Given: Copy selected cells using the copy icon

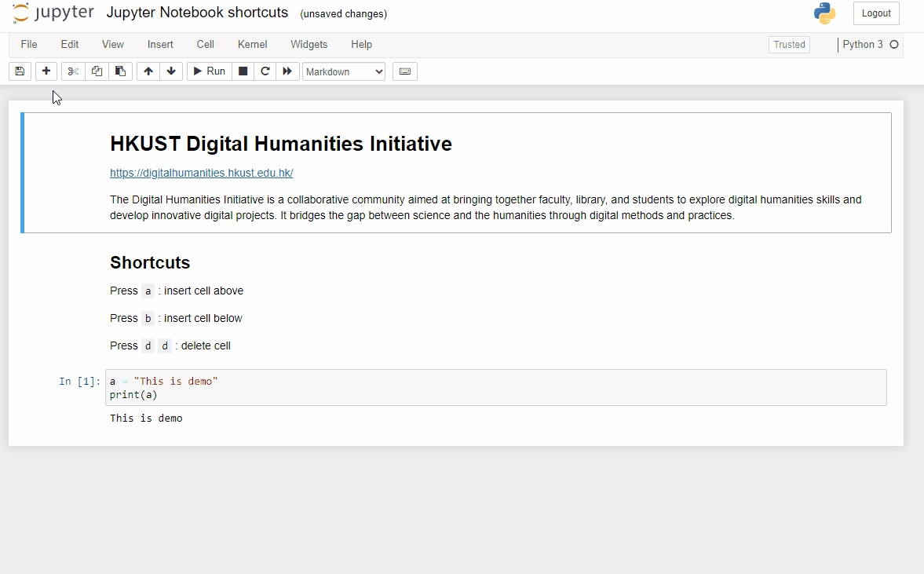Looking at the screenshot, I should coord(96,71).
